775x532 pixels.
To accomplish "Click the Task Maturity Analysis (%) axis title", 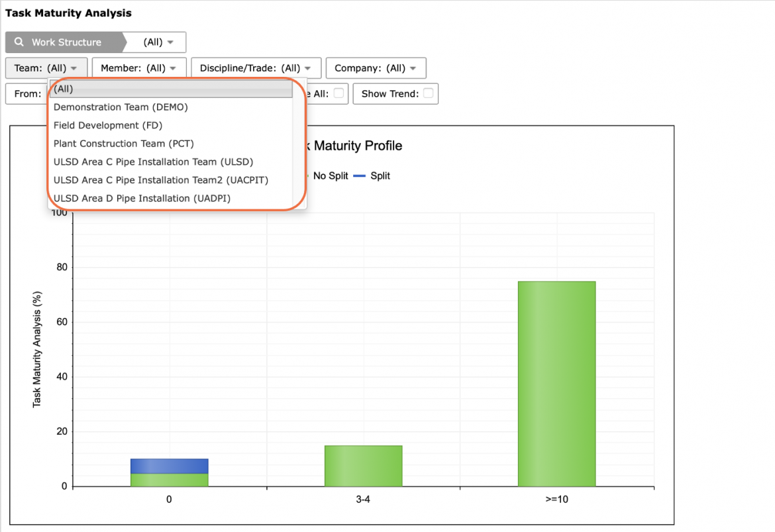I will point(37,349).
